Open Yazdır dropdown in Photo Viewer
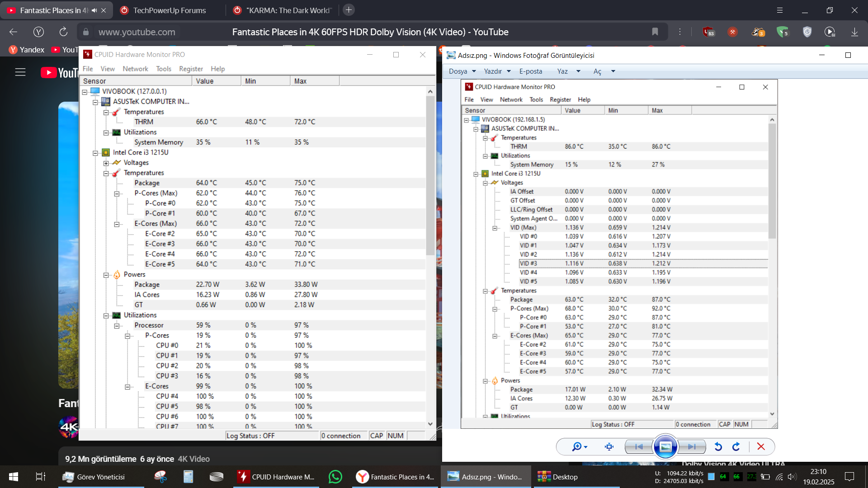 (x=497, y=71)
